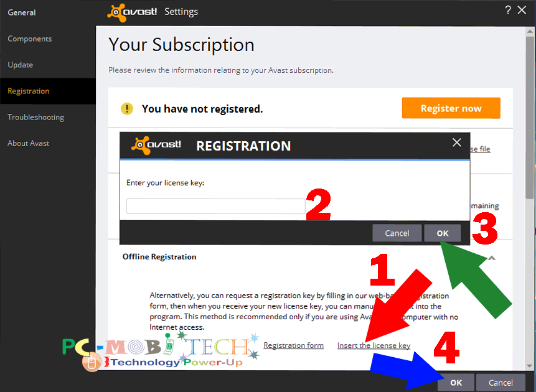The image size is (536, 392).
Task: Open the Components settings tab
Action: click(x=30, y=39)
